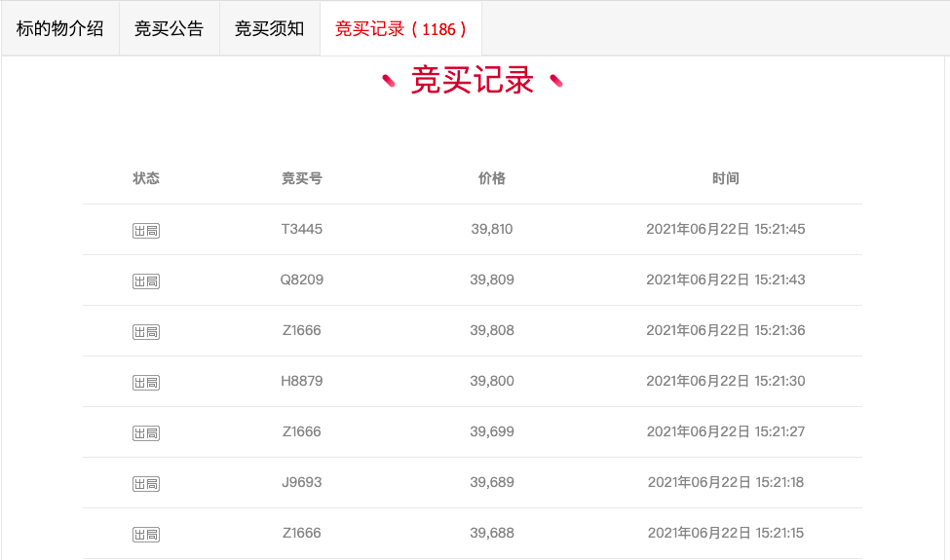Click the timestamp ending 15:21:30
The image size is (950, 560).
tap(725, 381)
